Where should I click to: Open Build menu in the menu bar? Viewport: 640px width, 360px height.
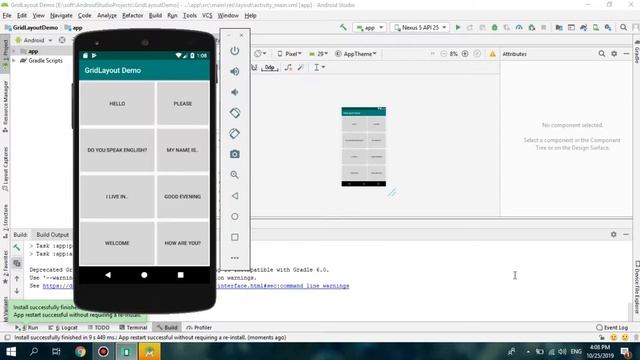(x=155, y=16)
